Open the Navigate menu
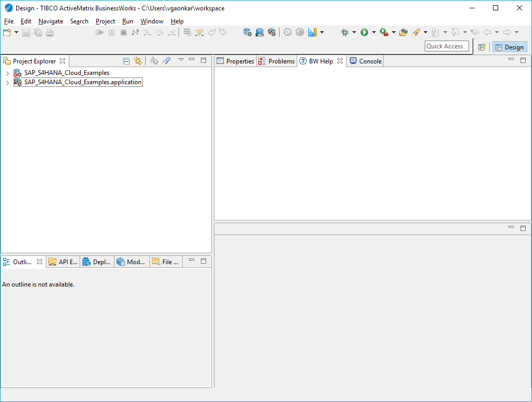 tap(50, 21)
